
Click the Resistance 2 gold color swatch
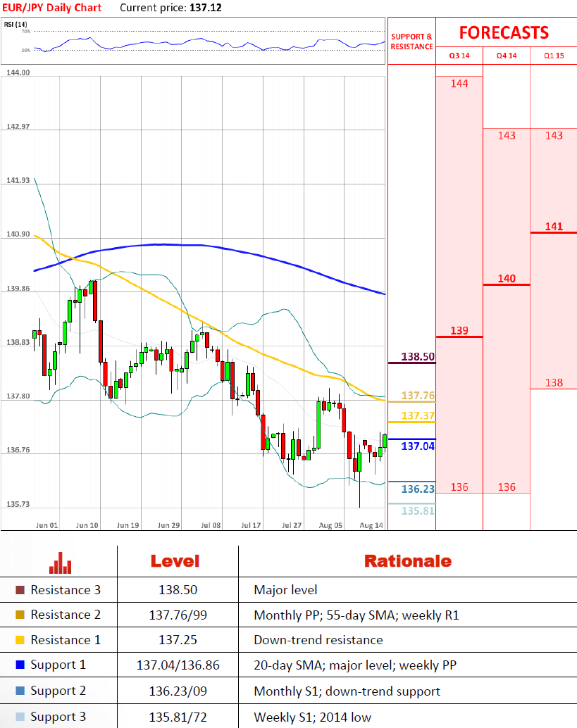(x=20, y=615)
